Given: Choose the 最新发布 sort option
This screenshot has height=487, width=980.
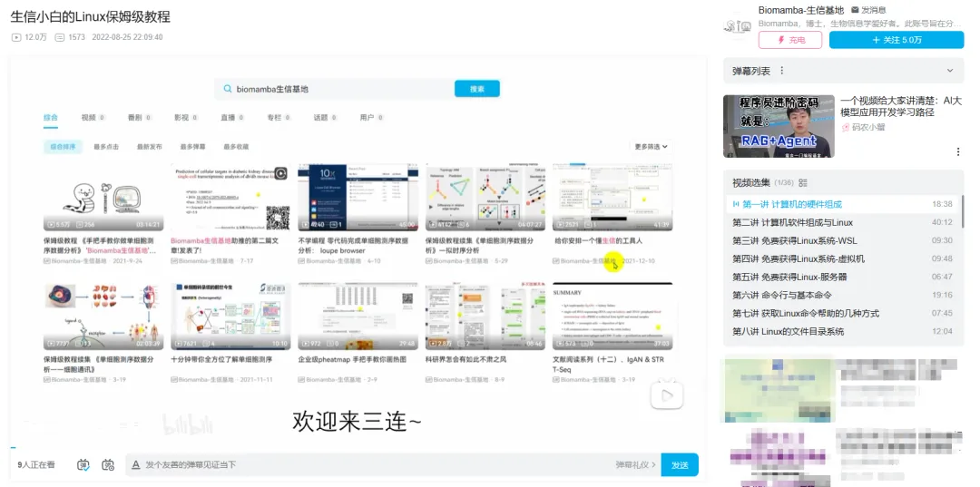Looking at the screenshot, I should [150, 147].
